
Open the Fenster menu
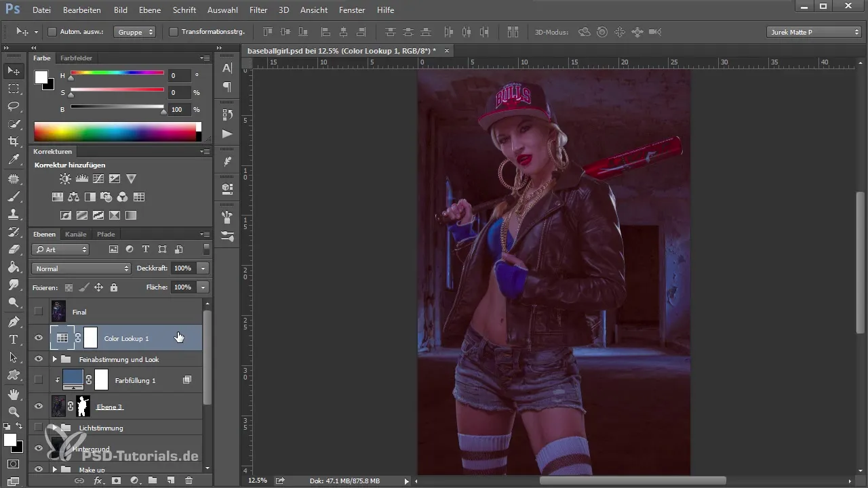(351, 10)
